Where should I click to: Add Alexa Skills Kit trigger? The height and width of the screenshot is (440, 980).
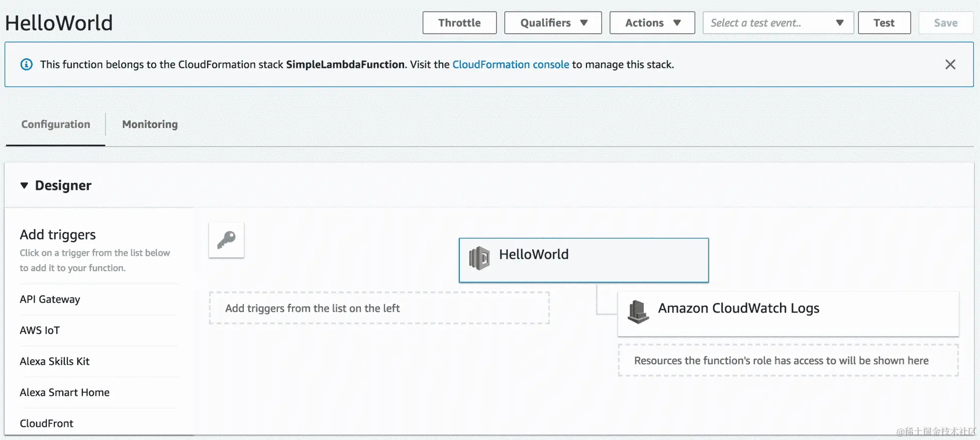[54, 362]
